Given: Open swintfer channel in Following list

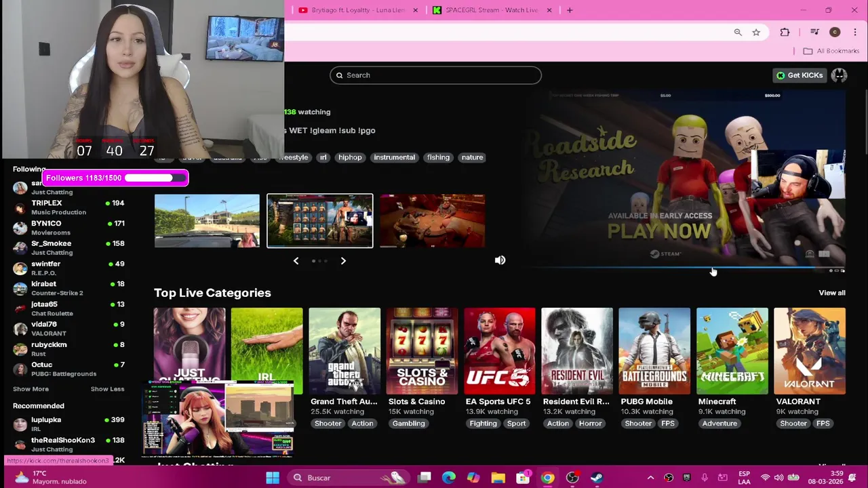Looking at the screenshot, I should coord(68,268).
